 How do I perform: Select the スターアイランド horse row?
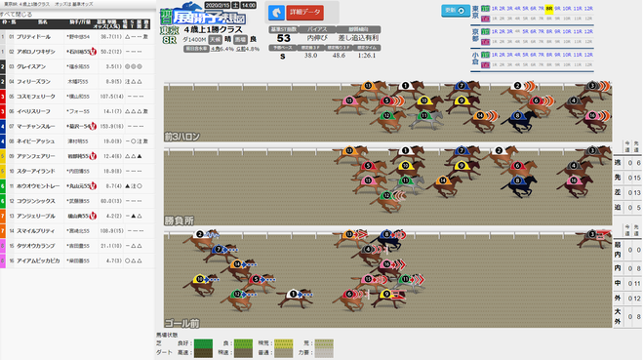[x=77, y=171]
